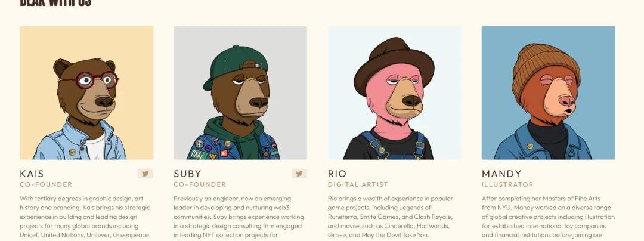The width and height of the screenshot is (644, 241).
Task: Click the SUBY name heading
Action: [187, 174]
